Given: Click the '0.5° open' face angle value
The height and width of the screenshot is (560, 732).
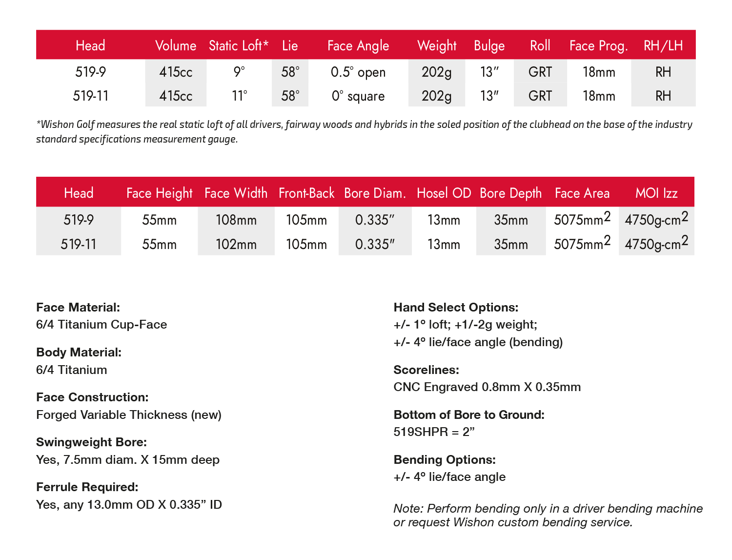Looking at the screenshot, I should (358, 72).
